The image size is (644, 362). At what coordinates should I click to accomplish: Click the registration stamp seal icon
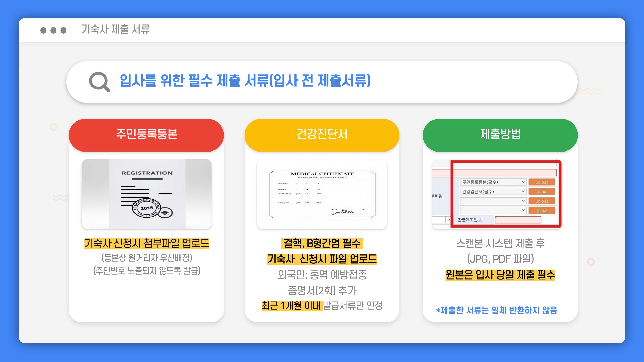pos(147,208)
